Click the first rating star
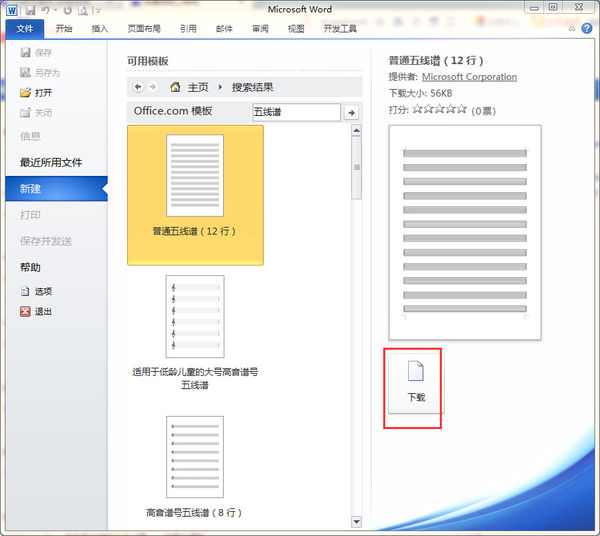The width and height of the screenshot is (600, 536). coord(417,109)
